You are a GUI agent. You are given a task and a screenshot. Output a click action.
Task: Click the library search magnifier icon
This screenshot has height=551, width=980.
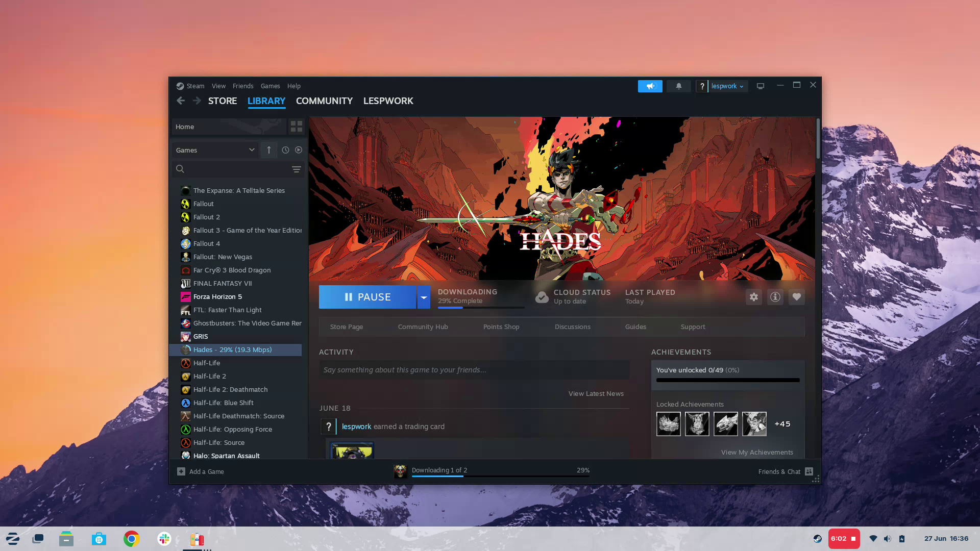(180, 169)
